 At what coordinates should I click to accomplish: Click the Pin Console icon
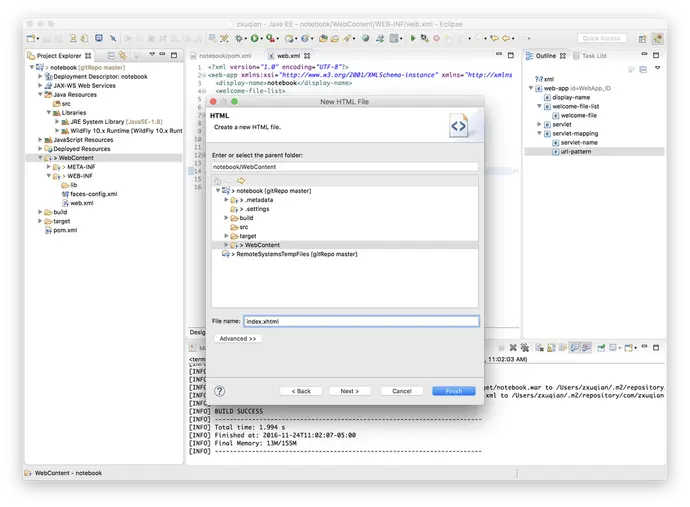601,348
